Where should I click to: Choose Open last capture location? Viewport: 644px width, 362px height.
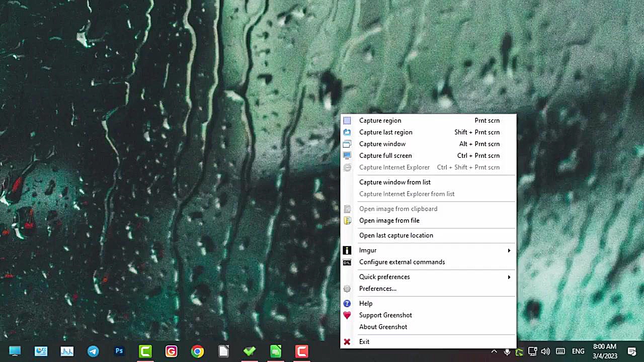click(x=396, y=235)
